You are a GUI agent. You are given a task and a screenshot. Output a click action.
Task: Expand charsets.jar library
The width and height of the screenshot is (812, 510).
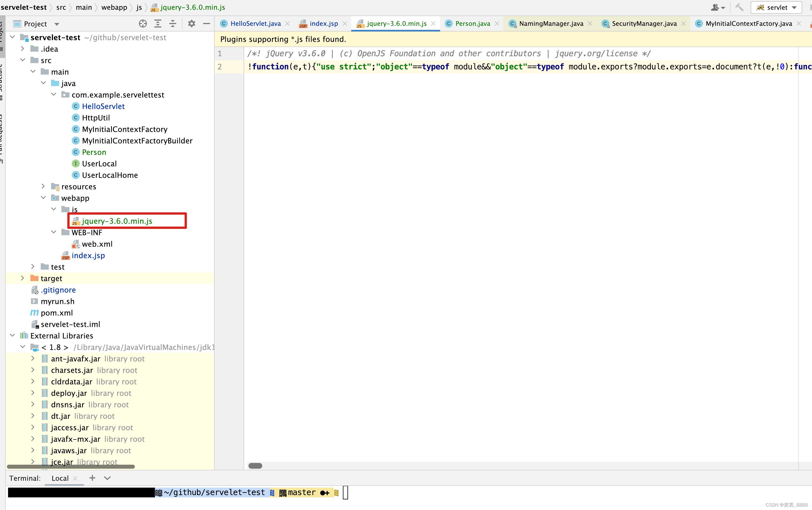click(33, 370)
